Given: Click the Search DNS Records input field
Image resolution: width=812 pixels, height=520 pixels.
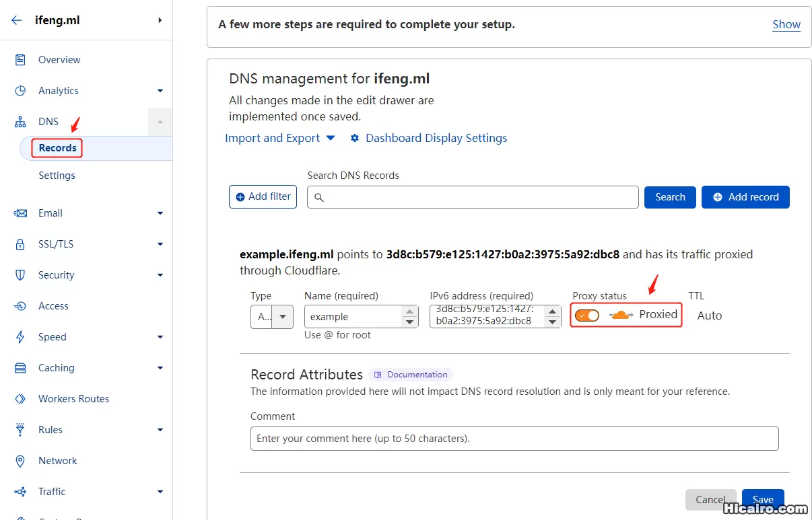Looking at the screenshot, I should pos(473,197).
